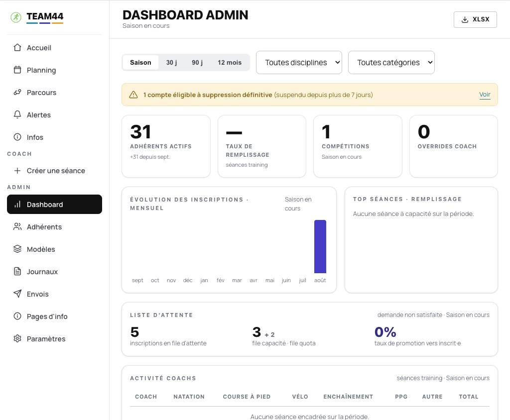The height and width of the screenshot is (420, 510).
Task: Click the plus icon beside Créer une séance
Action: pyautogui.click(x=17, y=171)
